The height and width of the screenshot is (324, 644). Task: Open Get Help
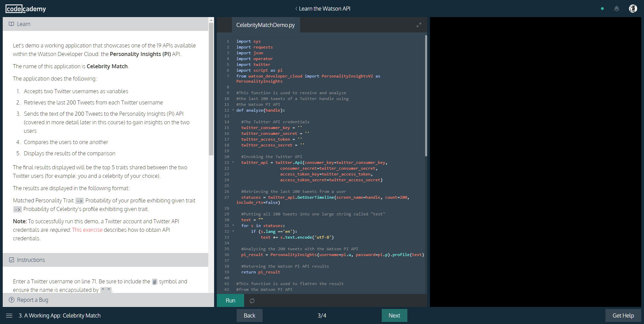pyautogui.click(x=623, y=315)
